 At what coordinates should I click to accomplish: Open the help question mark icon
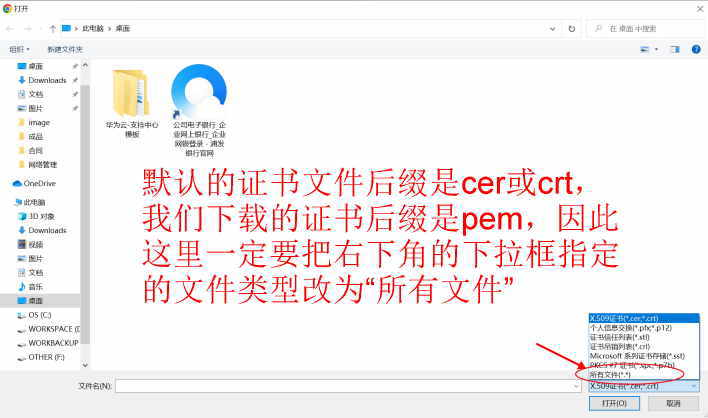(696, 49)
